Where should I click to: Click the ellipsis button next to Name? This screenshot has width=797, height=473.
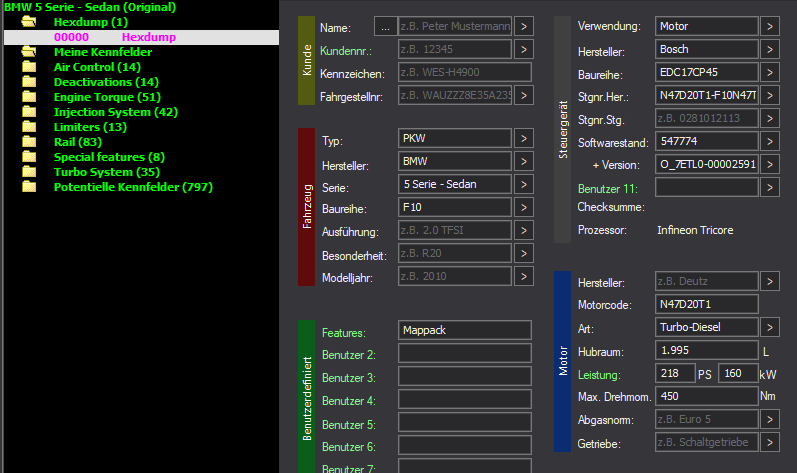pos(385,26)
